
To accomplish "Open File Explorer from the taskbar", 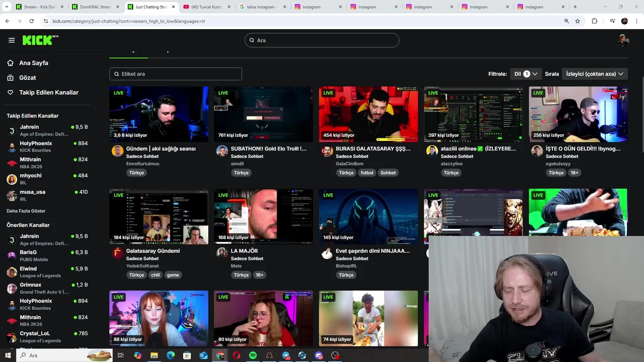I will pos(154,355).
